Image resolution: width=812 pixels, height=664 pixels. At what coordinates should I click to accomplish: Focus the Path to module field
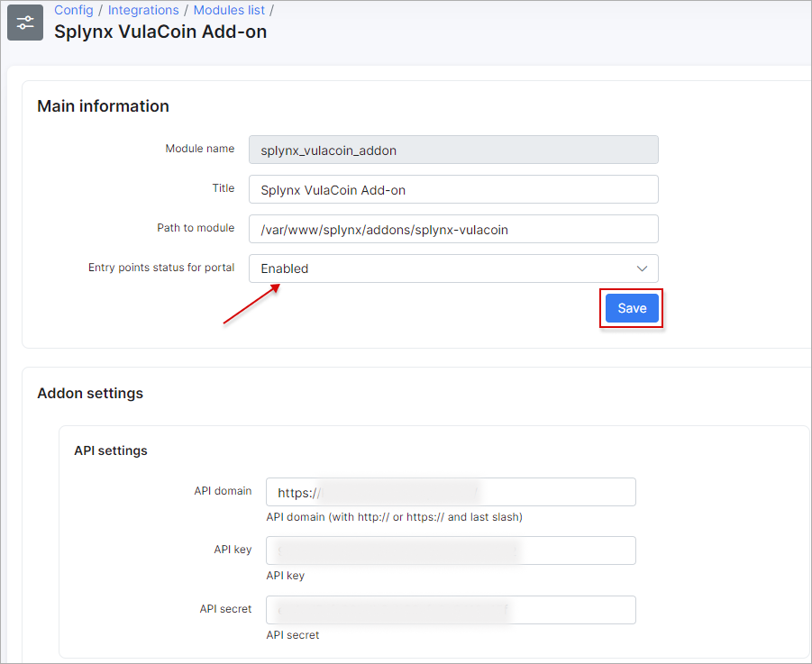(453, 229)
